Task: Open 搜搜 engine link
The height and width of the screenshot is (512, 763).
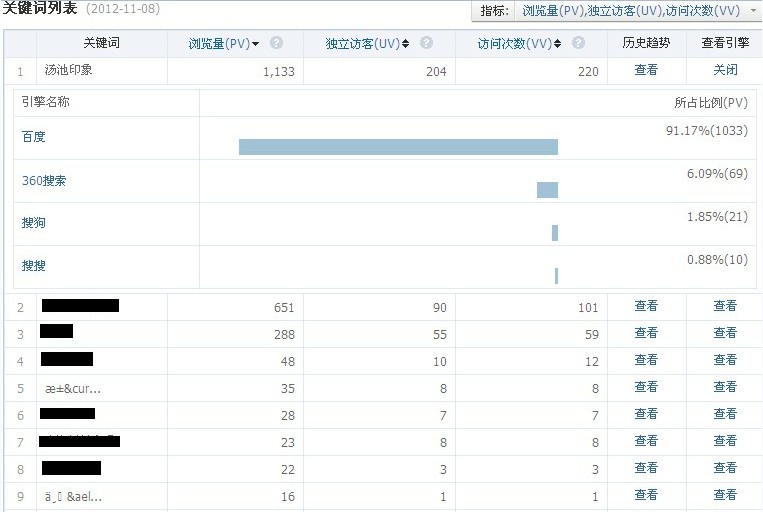Action: coord(34,266)
